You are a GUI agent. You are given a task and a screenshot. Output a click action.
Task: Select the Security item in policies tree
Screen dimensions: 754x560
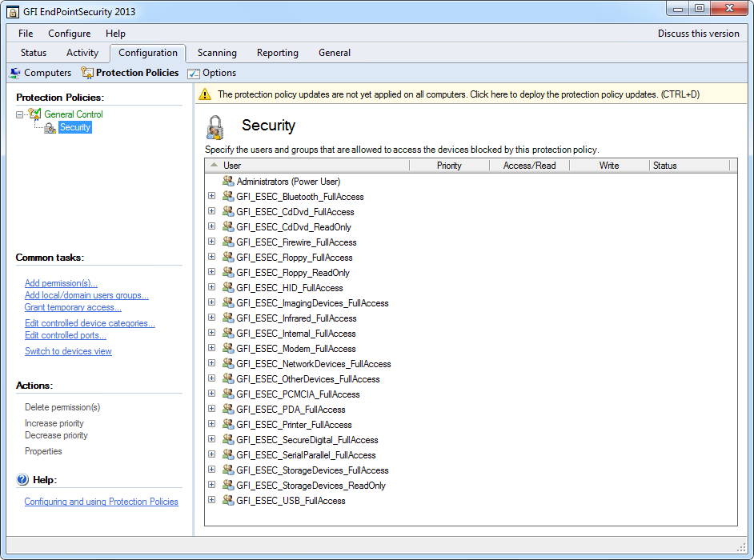pos(75,127)
